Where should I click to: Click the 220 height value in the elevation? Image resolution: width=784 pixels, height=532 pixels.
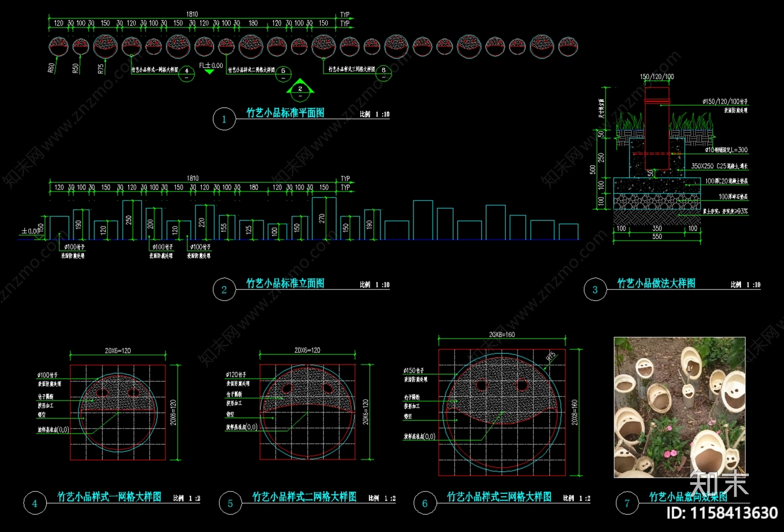point(201,222)
